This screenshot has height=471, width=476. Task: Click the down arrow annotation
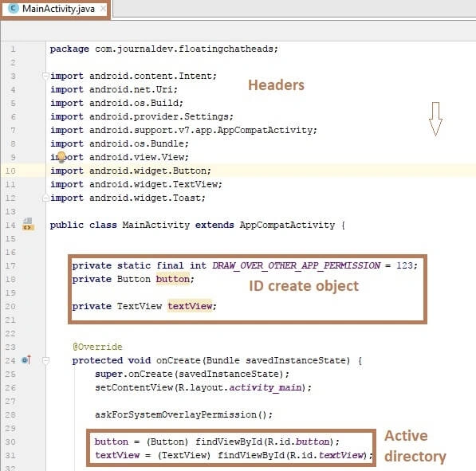435,119
